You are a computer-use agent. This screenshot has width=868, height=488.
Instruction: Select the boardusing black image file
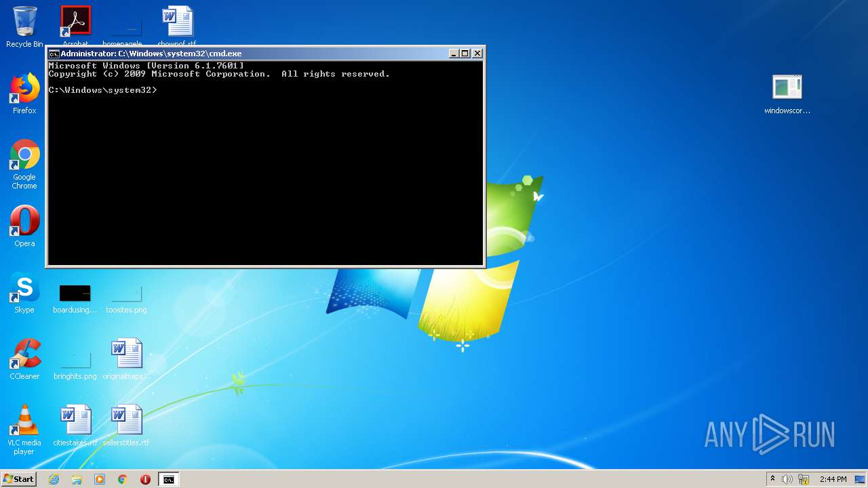pyautogui.click(x=75, y=298)
